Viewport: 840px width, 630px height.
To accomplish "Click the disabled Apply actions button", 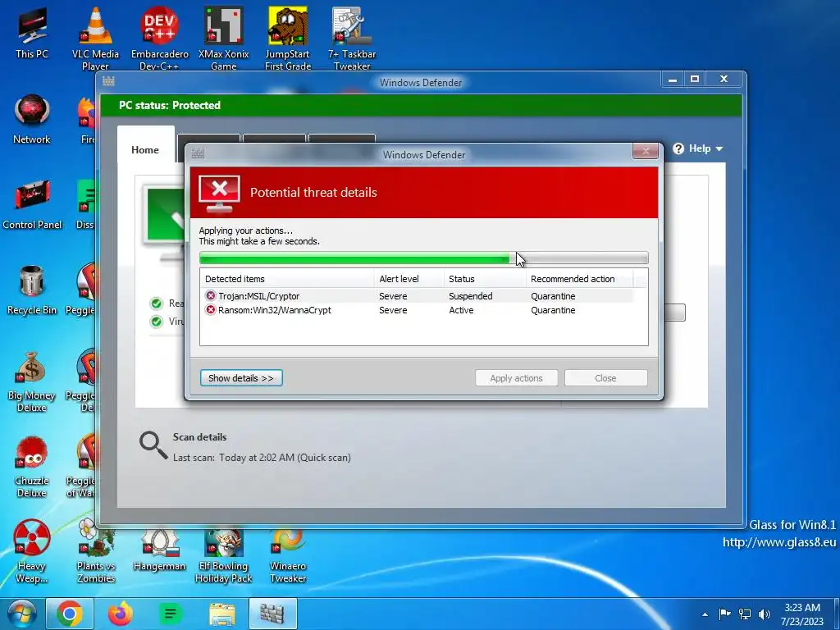I will click(x=516, y=377).
